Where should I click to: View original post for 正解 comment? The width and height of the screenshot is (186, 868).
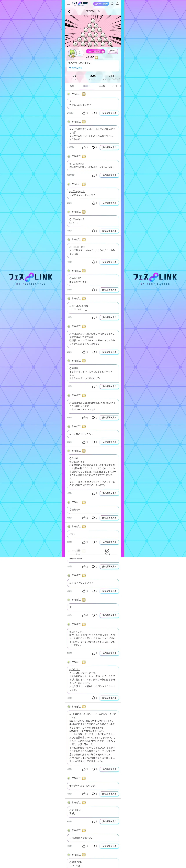tap(109, 822)
